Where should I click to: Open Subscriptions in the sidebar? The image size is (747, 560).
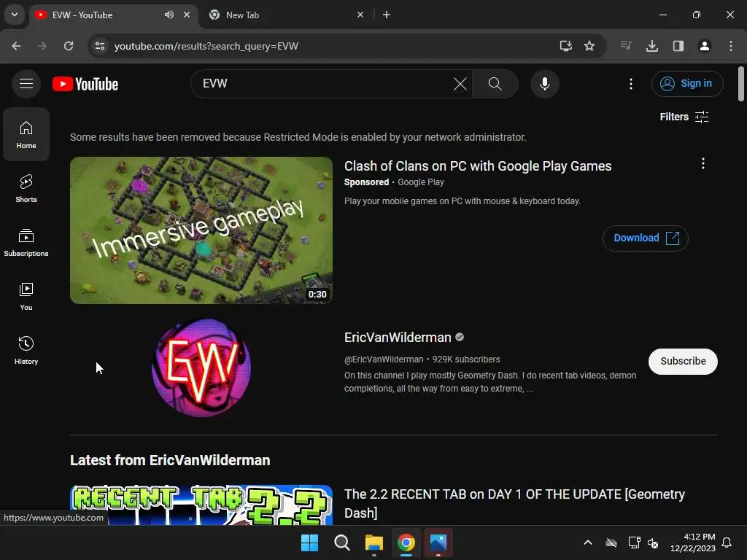tap(26, 242)
